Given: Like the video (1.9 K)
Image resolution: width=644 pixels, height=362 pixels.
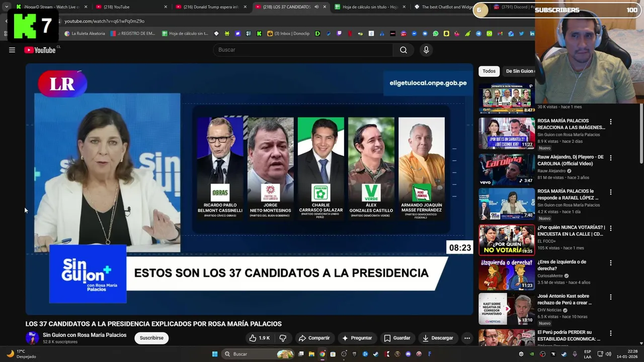Looking at the screenshot, I should (260, 338).
